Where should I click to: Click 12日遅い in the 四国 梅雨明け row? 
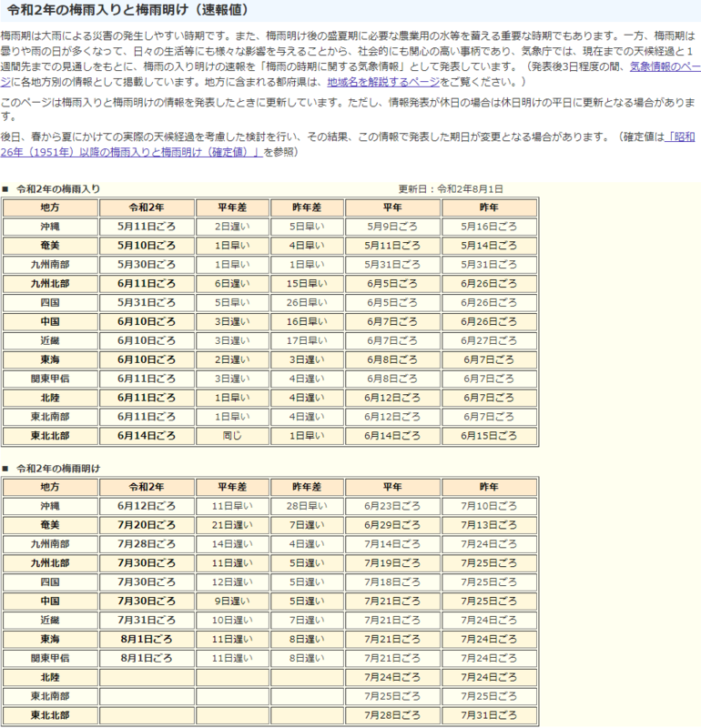pos(232,582)
